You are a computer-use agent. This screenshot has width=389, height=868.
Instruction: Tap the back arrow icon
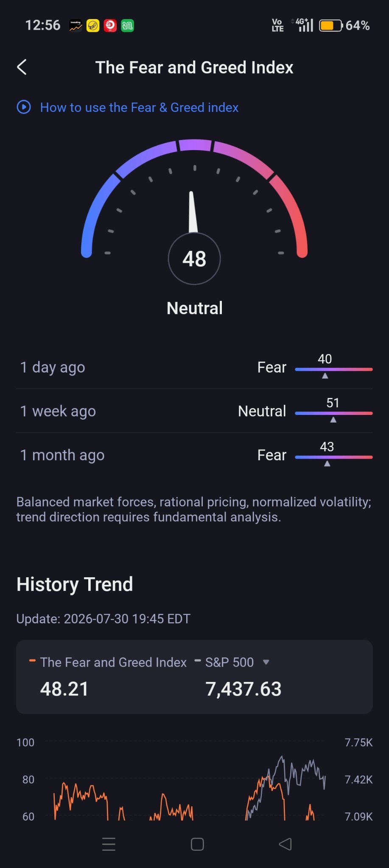(x=22, y=67)
